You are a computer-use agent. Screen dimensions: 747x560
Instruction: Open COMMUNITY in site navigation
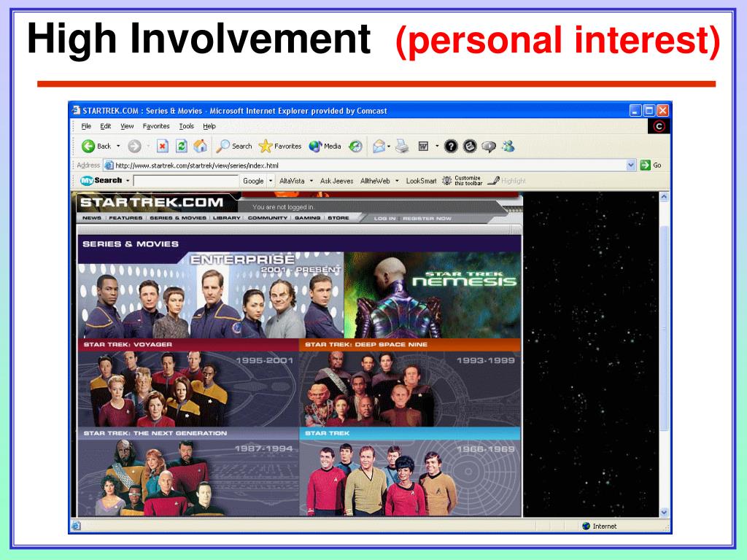[267, 217]
